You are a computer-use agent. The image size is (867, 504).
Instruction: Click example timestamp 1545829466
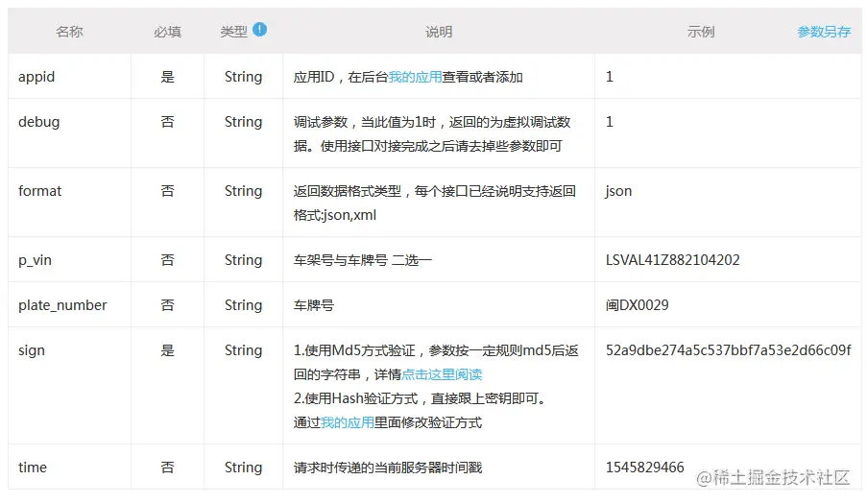[x=644, y=468]
